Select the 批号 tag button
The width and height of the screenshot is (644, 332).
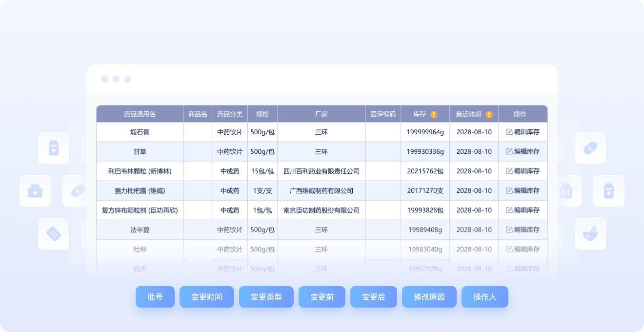point(155,297)
